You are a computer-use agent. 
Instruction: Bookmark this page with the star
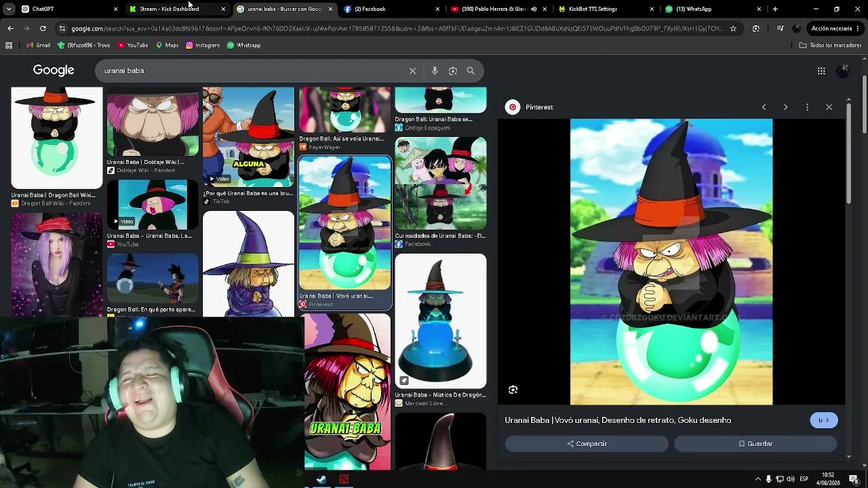tap(733, 28)
